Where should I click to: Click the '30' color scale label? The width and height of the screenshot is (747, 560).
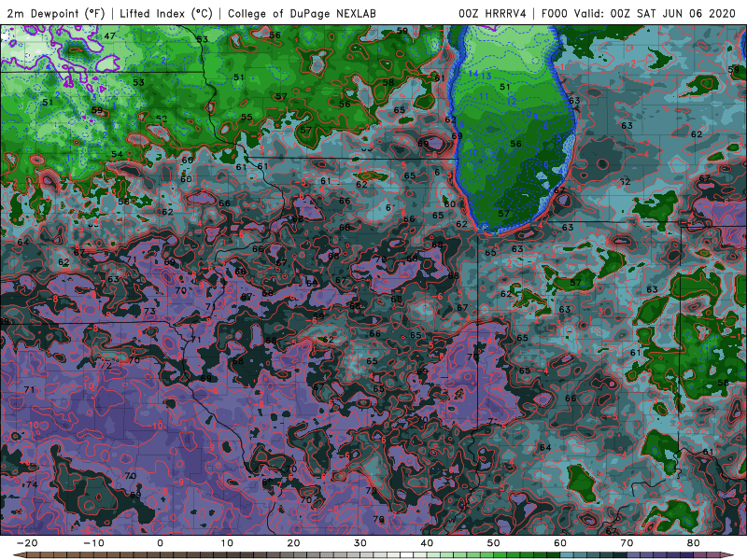click(360, 543)
